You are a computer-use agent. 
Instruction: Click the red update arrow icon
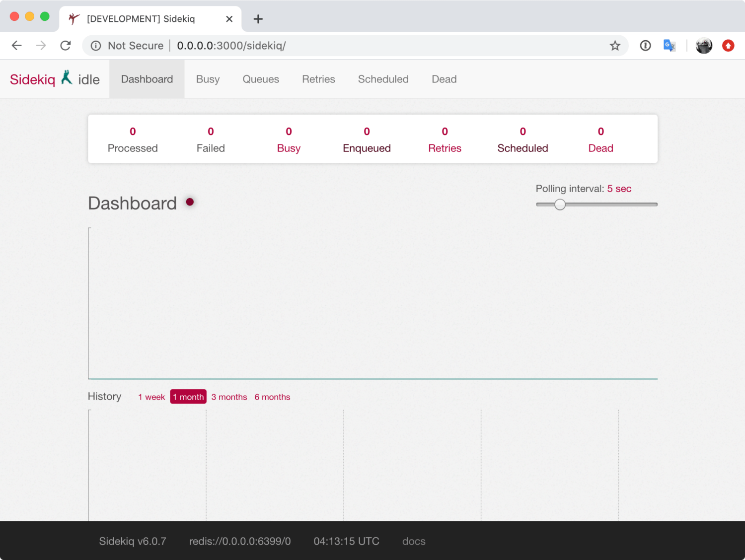click(728, 46)
